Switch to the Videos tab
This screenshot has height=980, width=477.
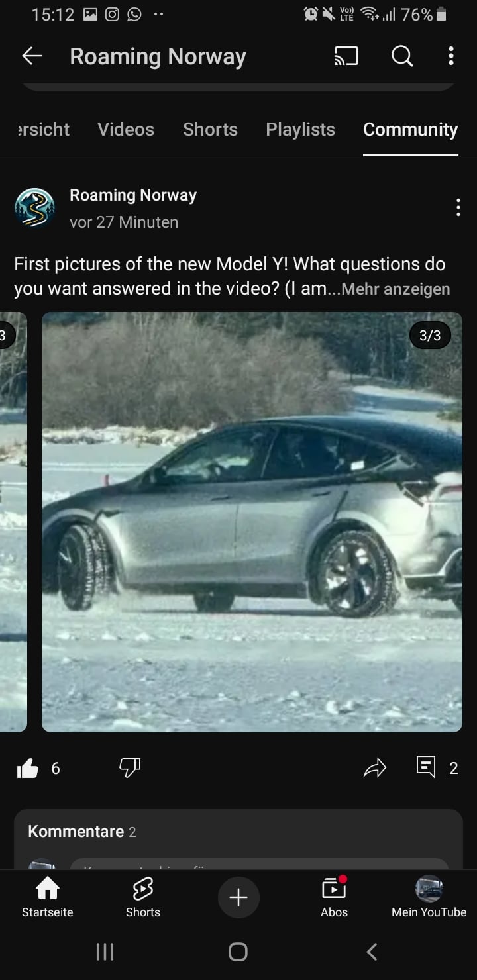pos(126,129)
